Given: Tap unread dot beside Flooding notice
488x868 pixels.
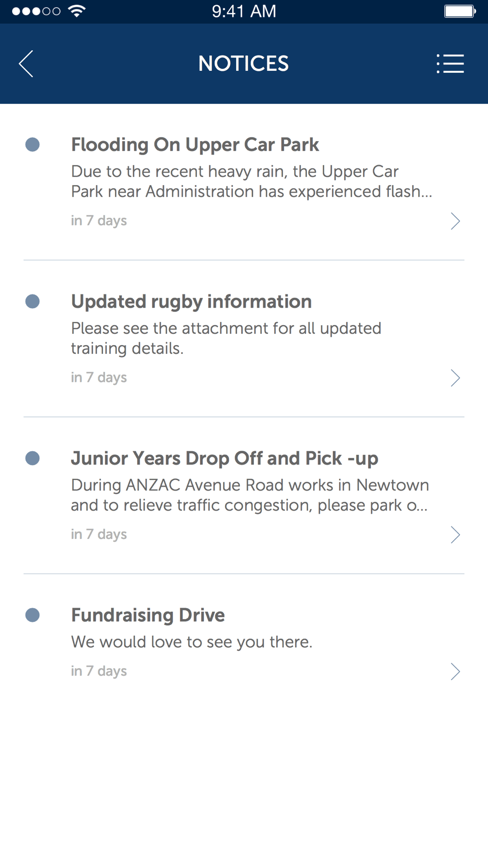Looking at the screenshot, I should click(33, 145).
